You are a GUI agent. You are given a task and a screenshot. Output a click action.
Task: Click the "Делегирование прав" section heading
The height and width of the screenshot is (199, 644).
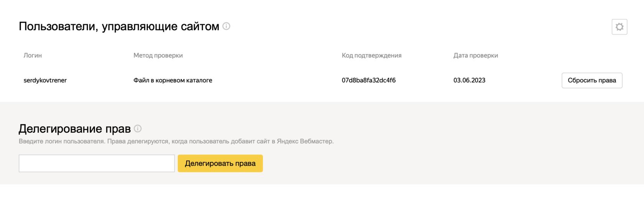(x=75, y=129)
